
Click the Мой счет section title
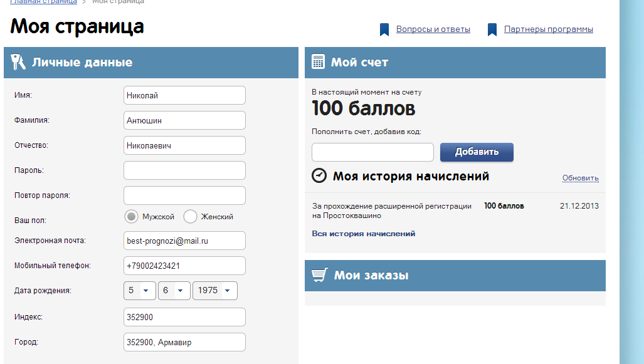tap(359, 62)
